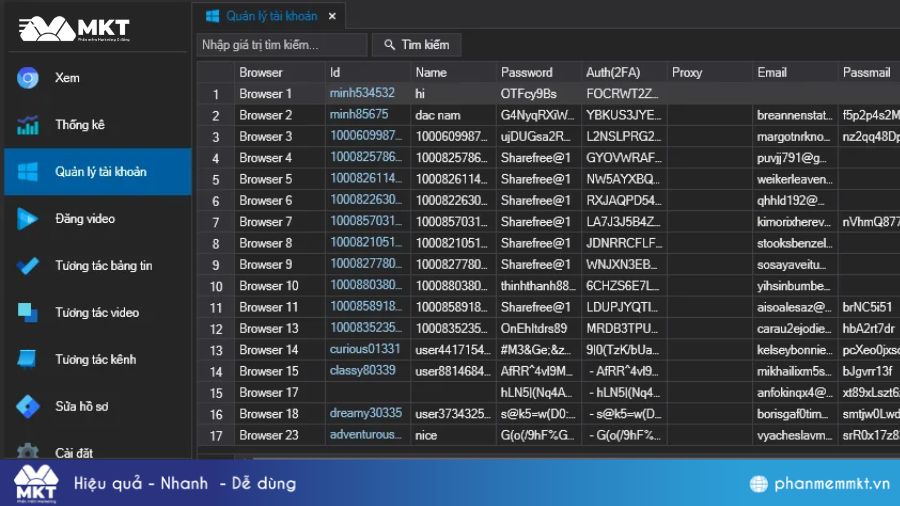Click the Tương tác video icon
The width and height of the screenshot is (900, 506).
pyautogui.click(x=28, y=313)
